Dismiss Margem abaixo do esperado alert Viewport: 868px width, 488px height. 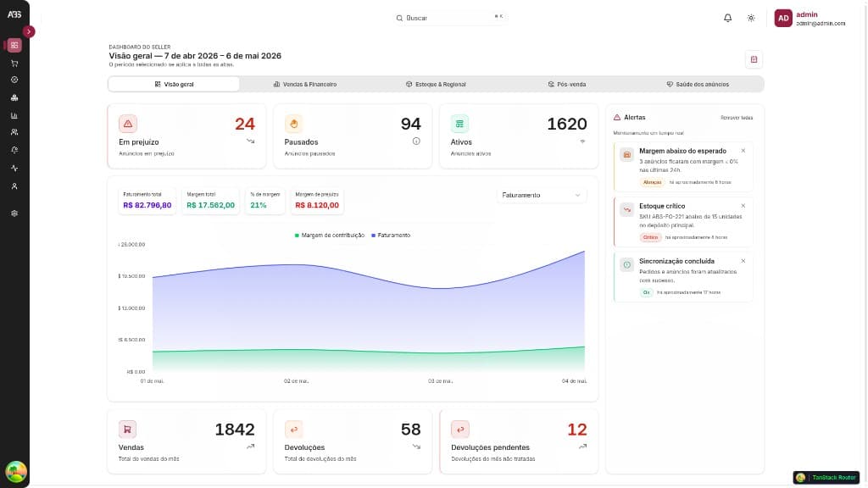point(743,151)
